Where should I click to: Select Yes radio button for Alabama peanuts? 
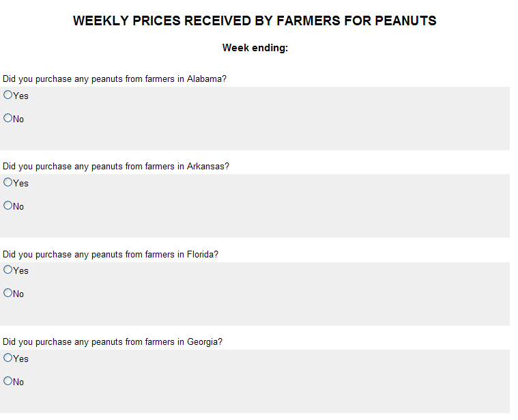tap(8, 95)
